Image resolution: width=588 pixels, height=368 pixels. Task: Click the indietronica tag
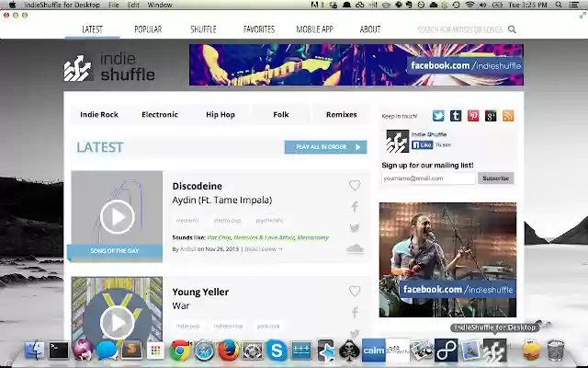[228, 326]
